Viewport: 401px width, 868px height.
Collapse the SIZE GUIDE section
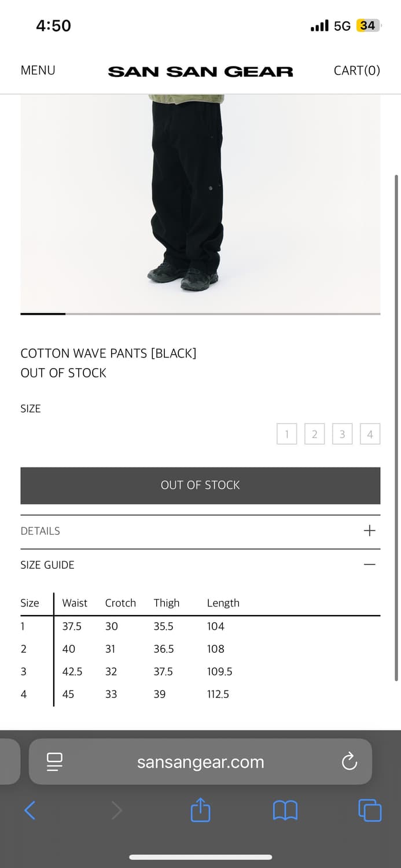tap(369, 564)
